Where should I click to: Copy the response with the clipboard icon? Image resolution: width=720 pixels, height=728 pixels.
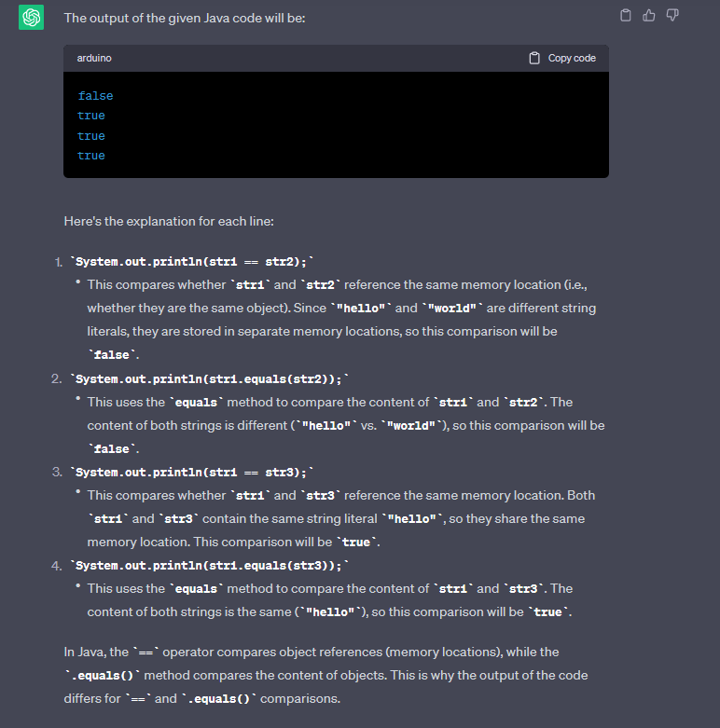point(626,15)
